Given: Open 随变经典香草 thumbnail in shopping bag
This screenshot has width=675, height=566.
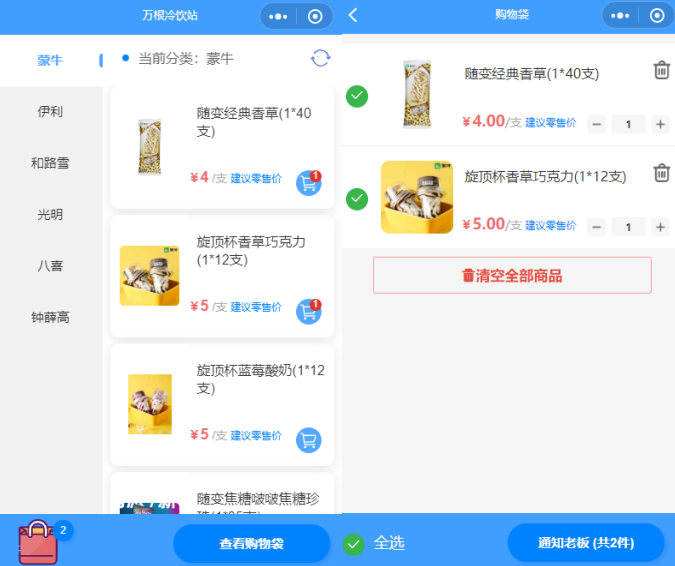Looking at the screenshot, I should 417,94.
